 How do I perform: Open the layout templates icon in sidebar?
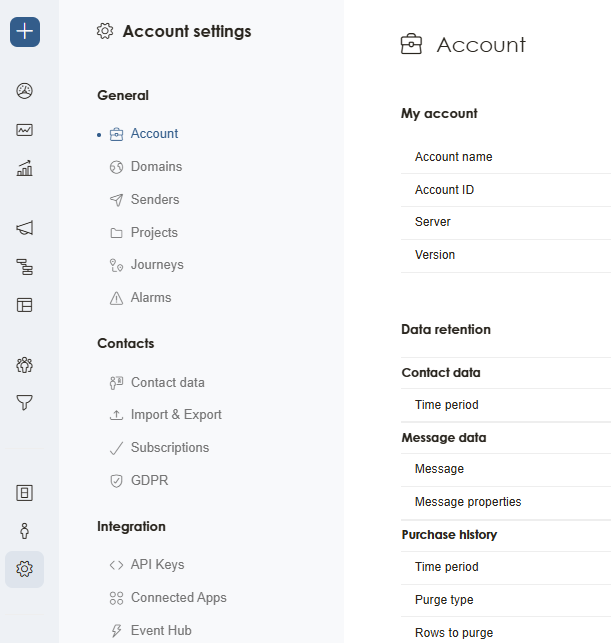tap(25, 305)
